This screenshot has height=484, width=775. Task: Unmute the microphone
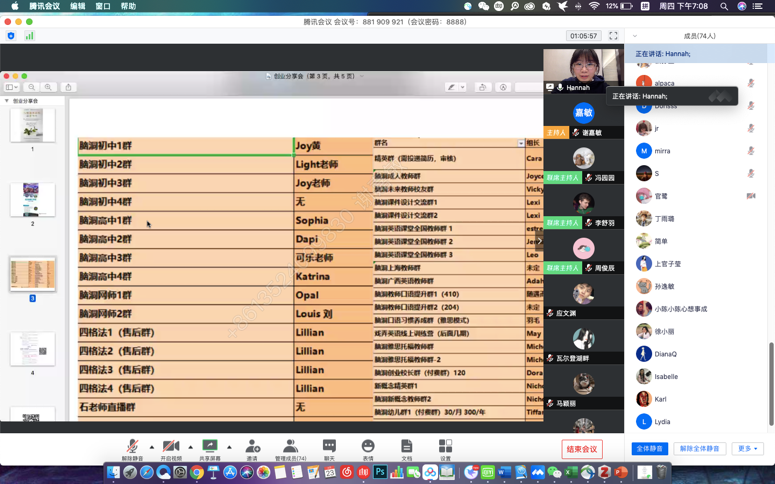[x=132, y=447]
